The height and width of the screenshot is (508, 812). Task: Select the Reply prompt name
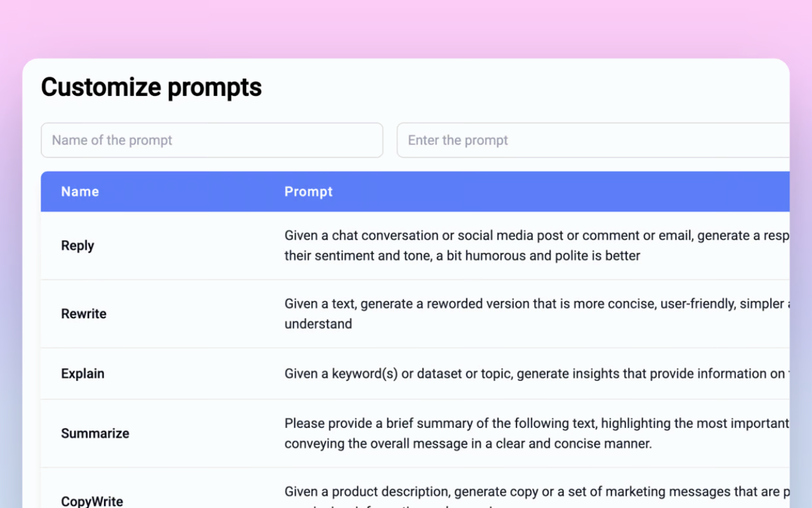tap(77, 246)
